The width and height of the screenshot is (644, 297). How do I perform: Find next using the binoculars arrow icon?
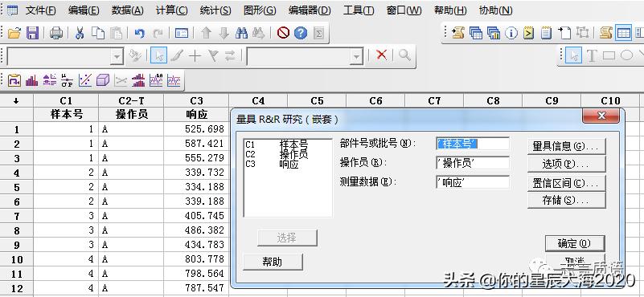pos(259,33)
